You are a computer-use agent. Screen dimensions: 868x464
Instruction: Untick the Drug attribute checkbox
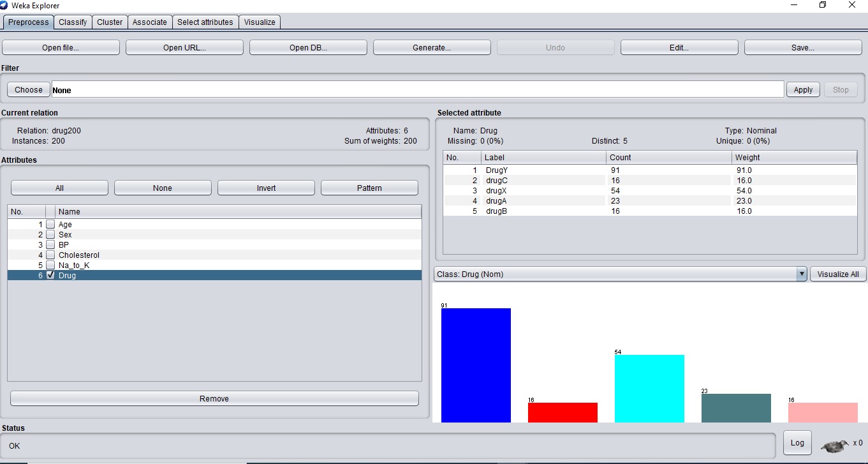(50, 275)
